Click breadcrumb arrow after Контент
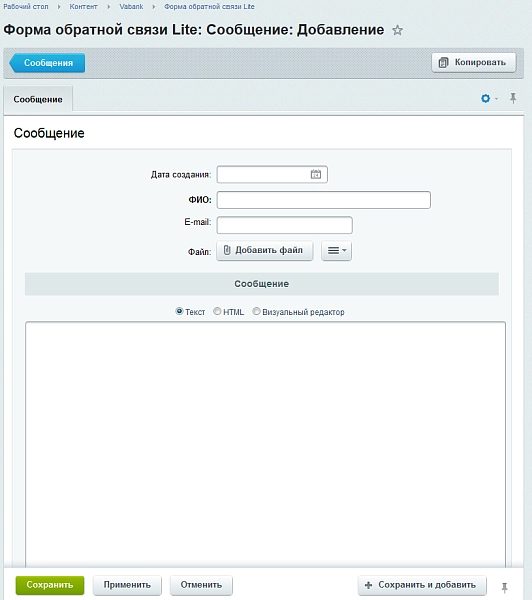Viewport: 532px width, 600px height. [109, 7]
